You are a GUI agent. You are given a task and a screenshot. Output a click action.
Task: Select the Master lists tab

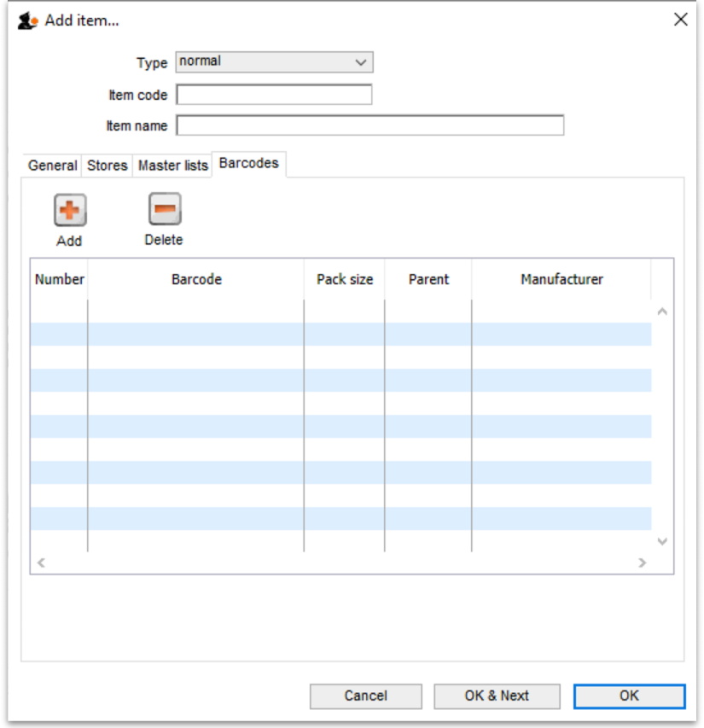172,166
